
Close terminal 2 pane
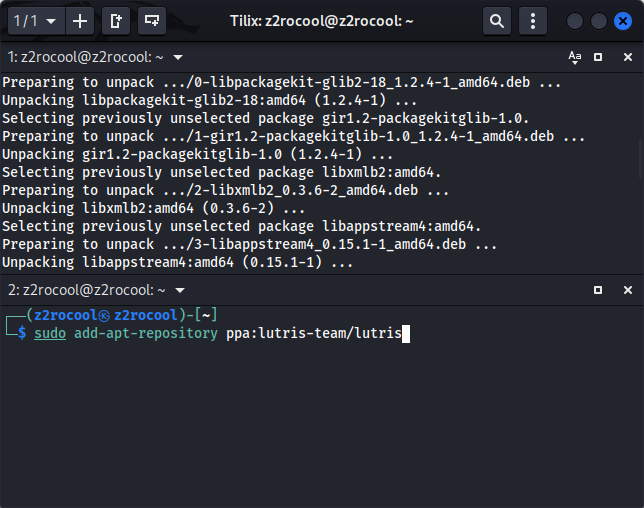(x=628, y=290)
